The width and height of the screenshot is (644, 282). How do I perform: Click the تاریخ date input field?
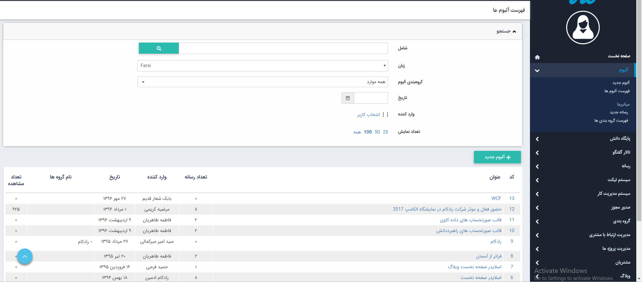[371, 98]
